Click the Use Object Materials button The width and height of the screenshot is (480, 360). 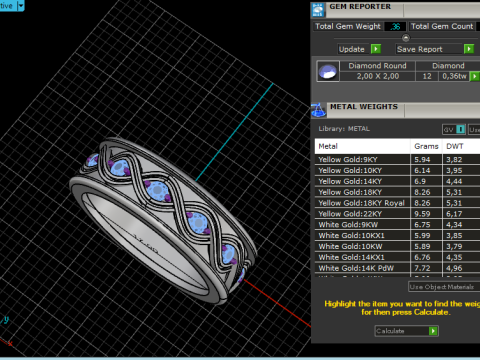tap(444, 287)
